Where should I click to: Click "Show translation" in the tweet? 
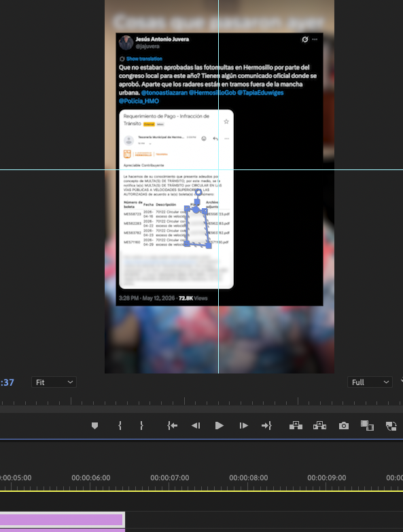[144, 59]
